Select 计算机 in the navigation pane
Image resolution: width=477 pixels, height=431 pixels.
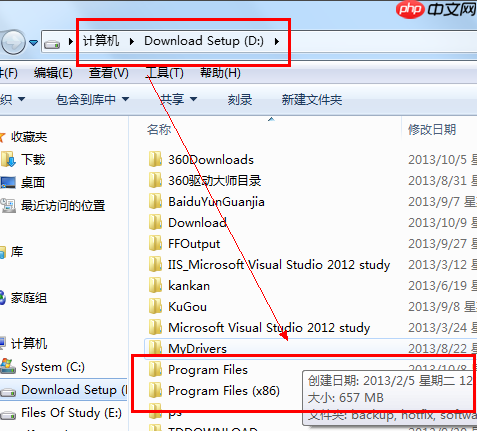click(29, 344)
